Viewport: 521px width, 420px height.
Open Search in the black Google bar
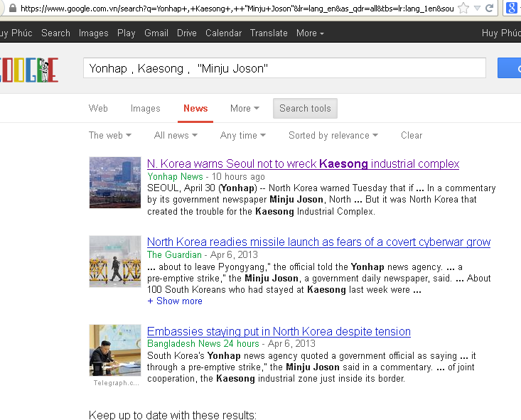(x=56, y=33)
